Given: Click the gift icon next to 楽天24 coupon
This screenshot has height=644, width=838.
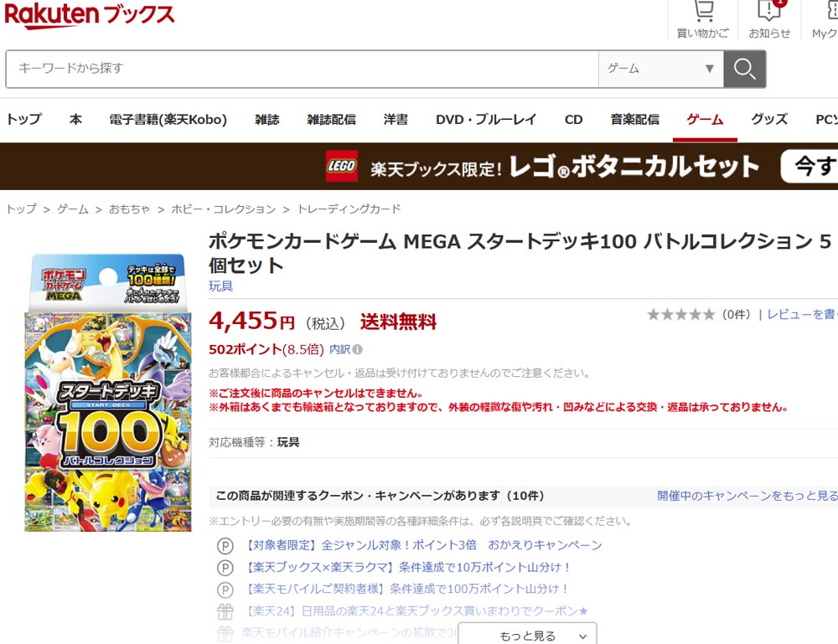Looking at the screenshot, I should [225, 612].
